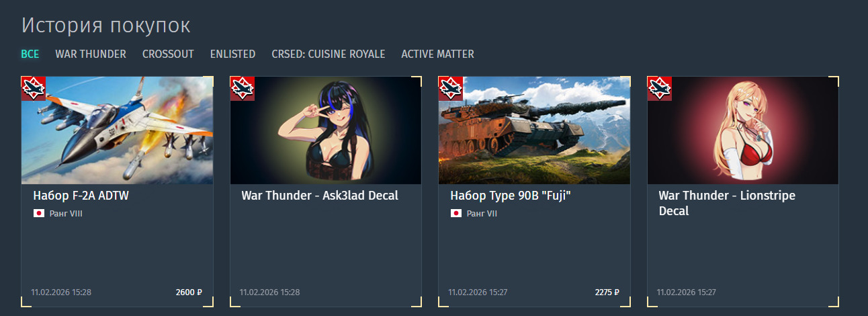This screenshot has height=316, width=868.
Task: Open CRSED: CUISINE ROYALE tab
Action: click(329, 54)
